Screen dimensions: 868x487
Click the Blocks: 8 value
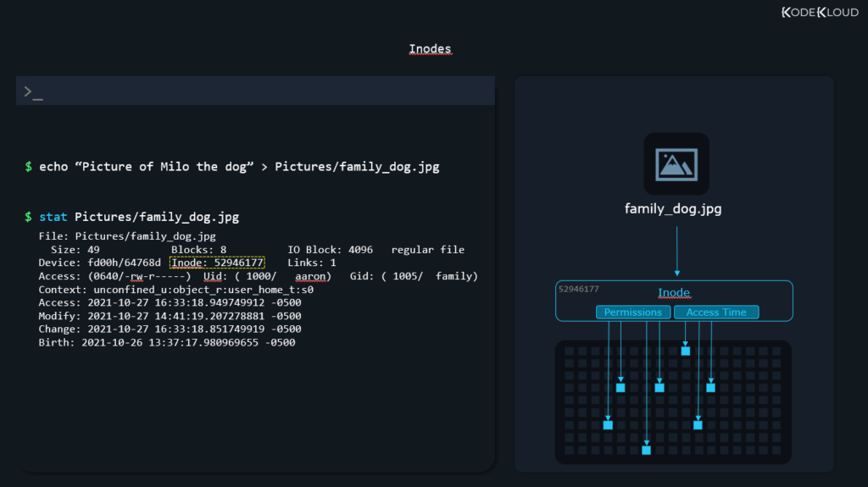(x=198, y=250)
